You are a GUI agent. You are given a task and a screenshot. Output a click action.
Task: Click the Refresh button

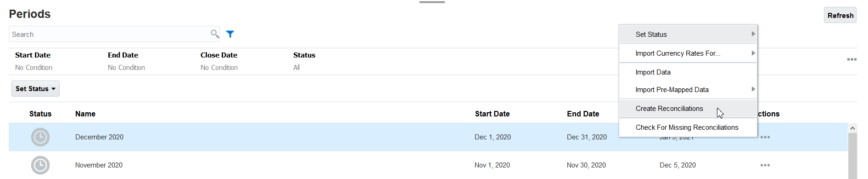[x=840, y=15]
